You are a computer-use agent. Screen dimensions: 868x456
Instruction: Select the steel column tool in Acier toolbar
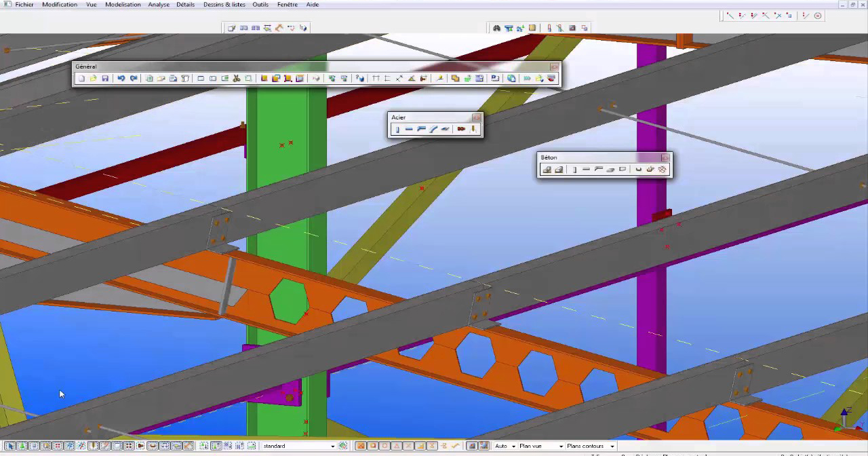coord(397,129)
